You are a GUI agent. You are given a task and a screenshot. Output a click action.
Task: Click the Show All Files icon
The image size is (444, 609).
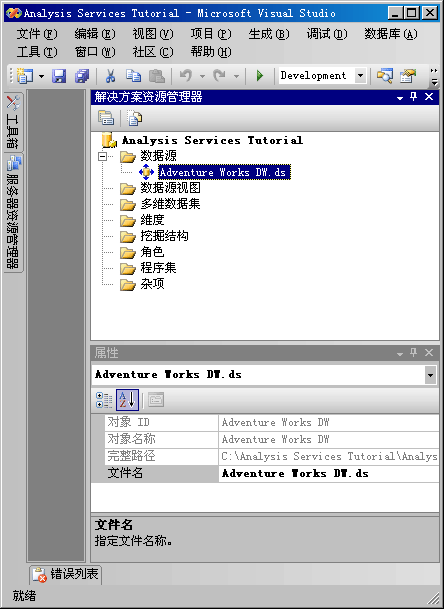[134, 118]
